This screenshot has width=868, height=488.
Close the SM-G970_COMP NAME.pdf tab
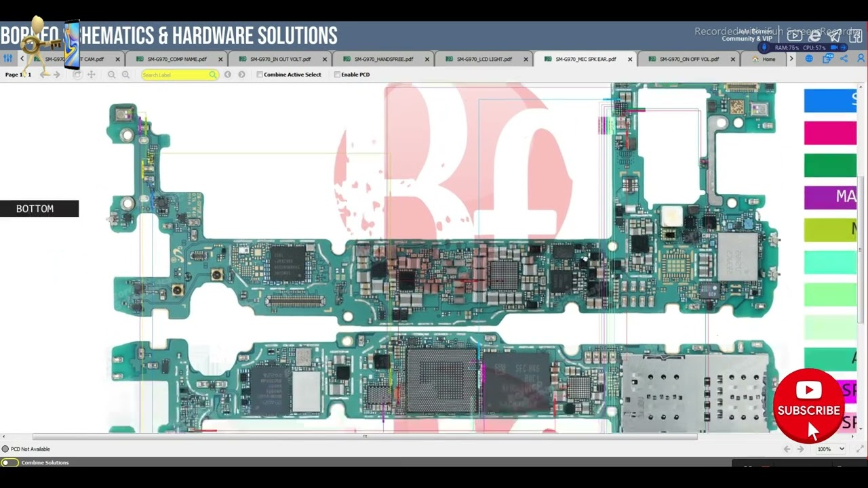click(220, 60)
